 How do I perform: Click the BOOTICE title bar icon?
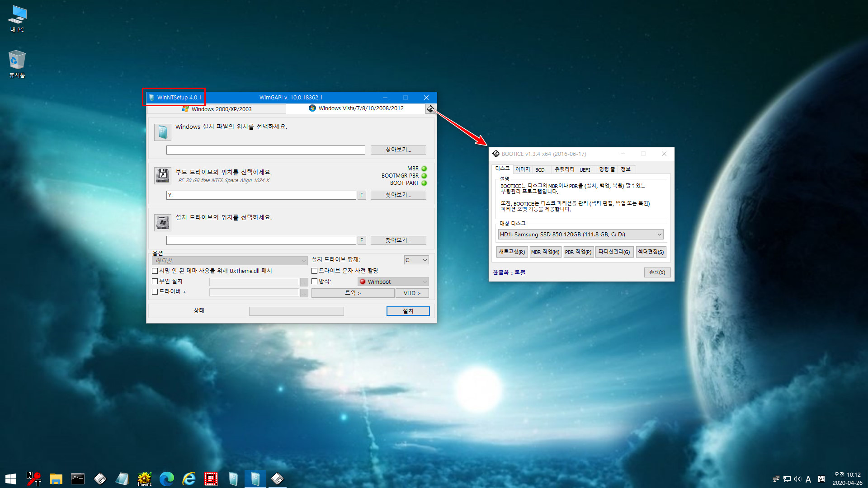click(x=496, y=154)
